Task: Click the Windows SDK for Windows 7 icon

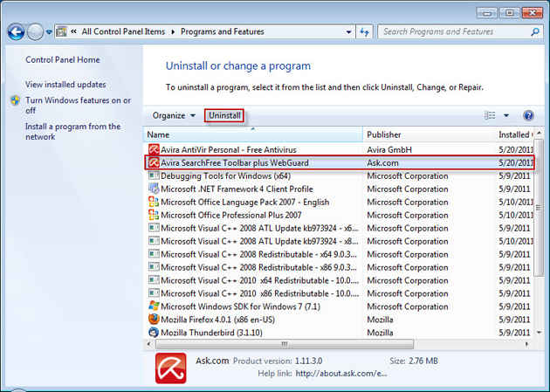Action: (x=154, y=306)
